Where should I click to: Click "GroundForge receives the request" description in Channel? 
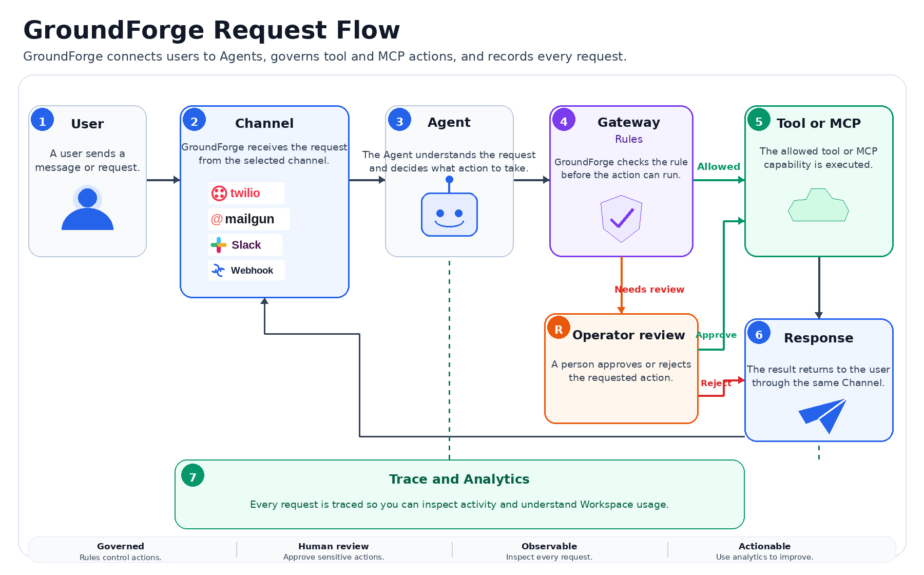[x=264, y=154]
